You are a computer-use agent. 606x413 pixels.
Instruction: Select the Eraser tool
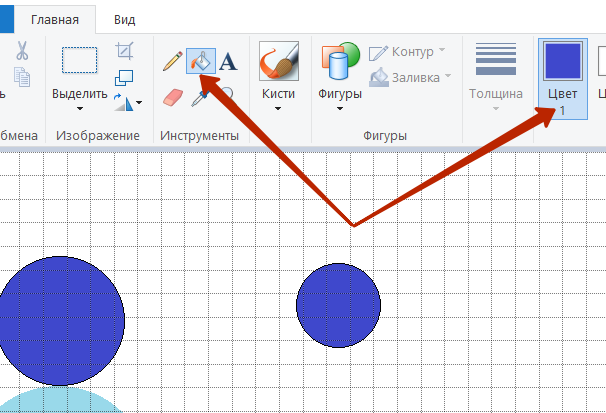pos(173,97)
